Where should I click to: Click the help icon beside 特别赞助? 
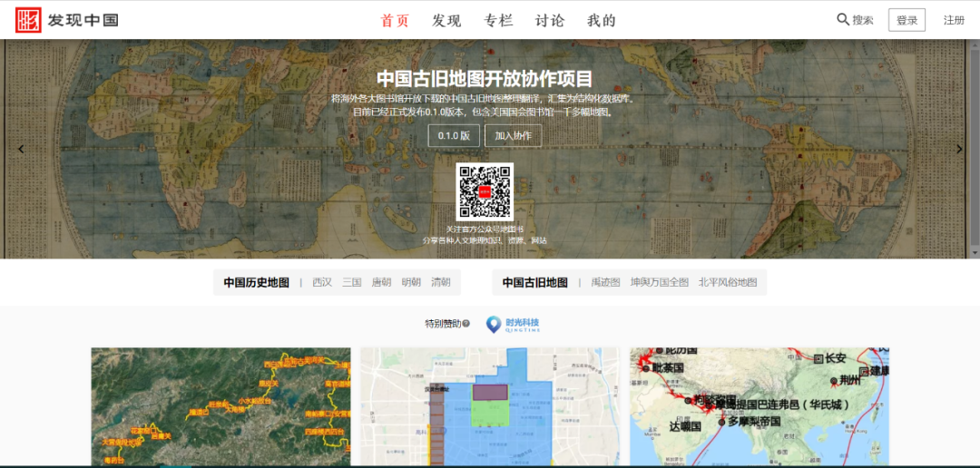[466, 324]
